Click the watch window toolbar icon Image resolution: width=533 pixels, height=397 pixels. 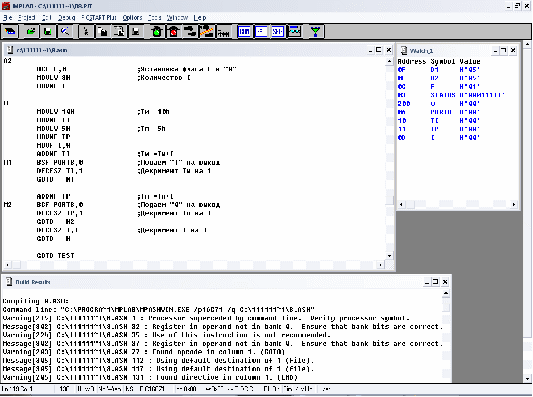294,32
